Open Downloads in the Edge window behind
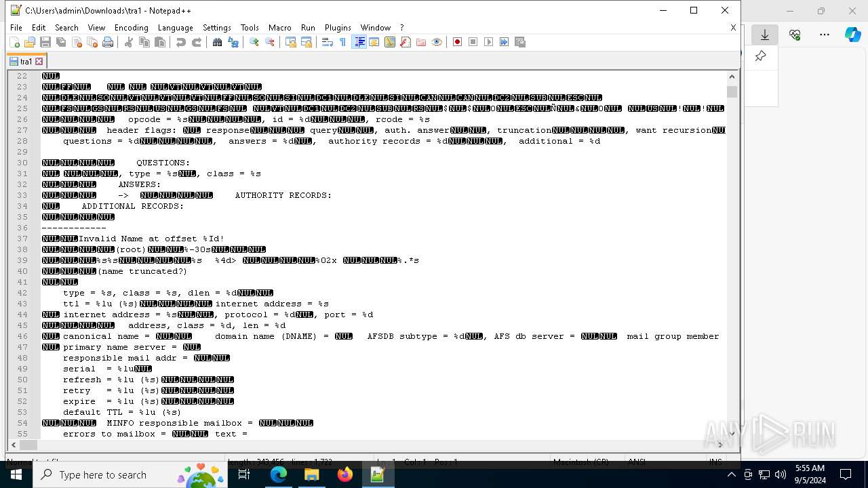Screen dimensions: 868x488 [x=765, y=35]
